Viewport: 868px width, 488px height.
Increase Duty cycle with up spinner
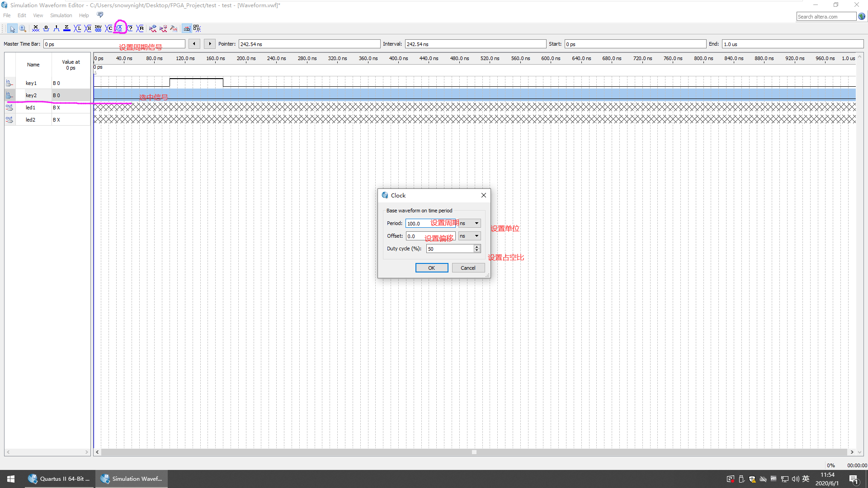477,247
